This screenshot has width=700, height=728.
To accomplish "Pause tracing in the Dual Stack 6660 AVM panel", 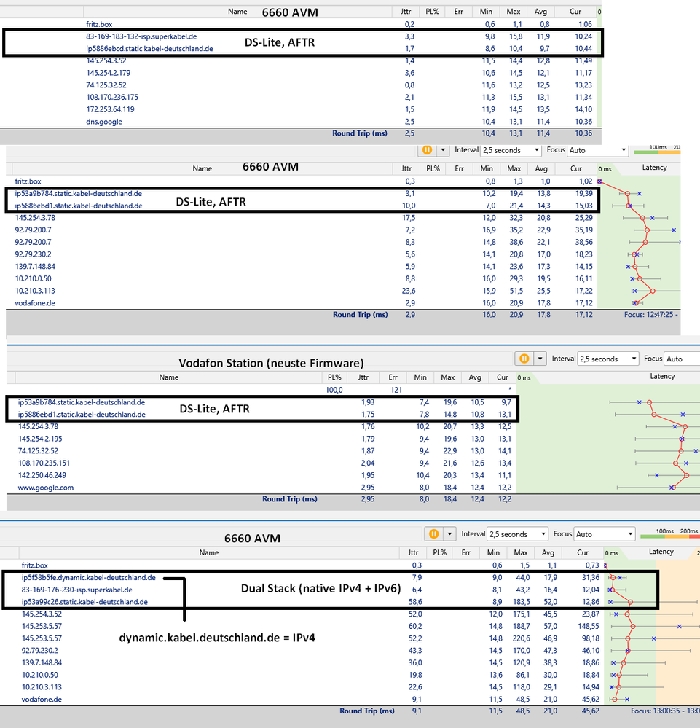I will click(434, 534).
